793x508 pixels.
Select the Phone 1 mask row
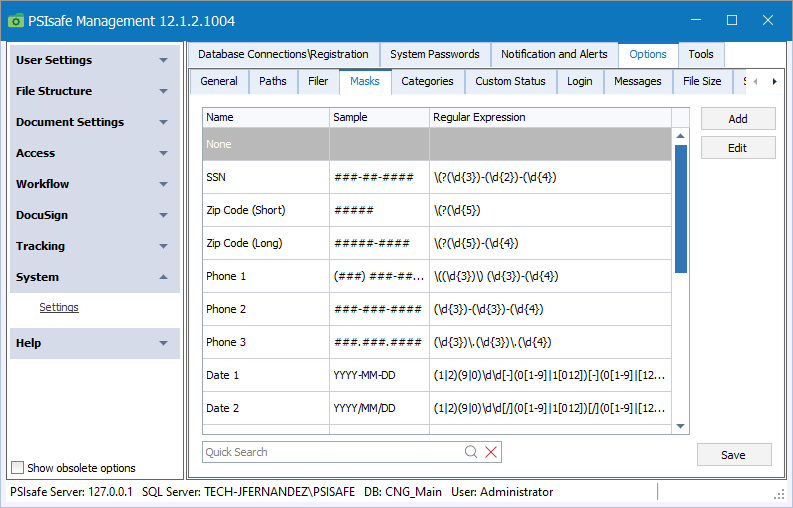click(437, 276)
